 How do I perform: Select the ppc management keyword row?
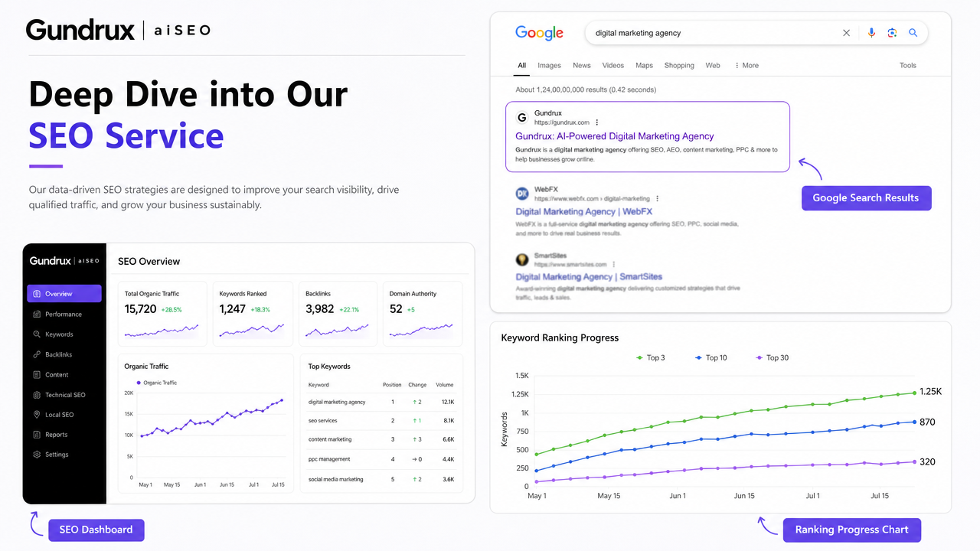point(381,459)
